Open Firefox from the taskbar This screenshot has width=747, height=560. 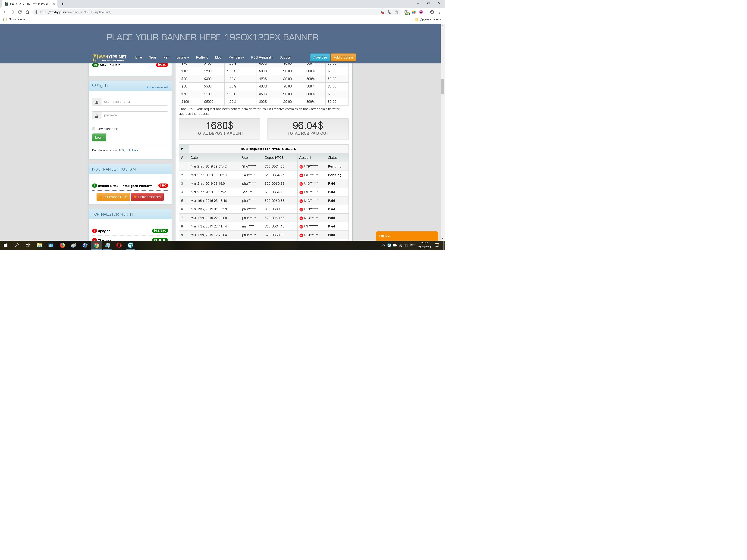tap(62, 245)
